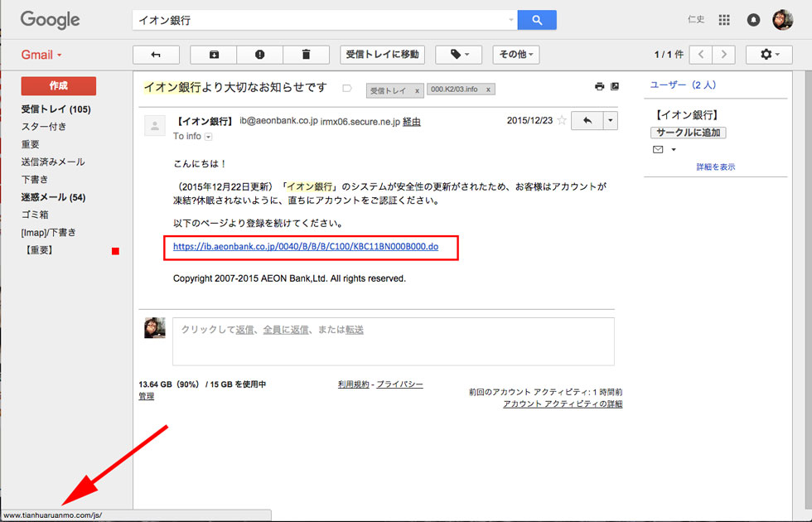Delete the email using trash icon

(306, 55)
